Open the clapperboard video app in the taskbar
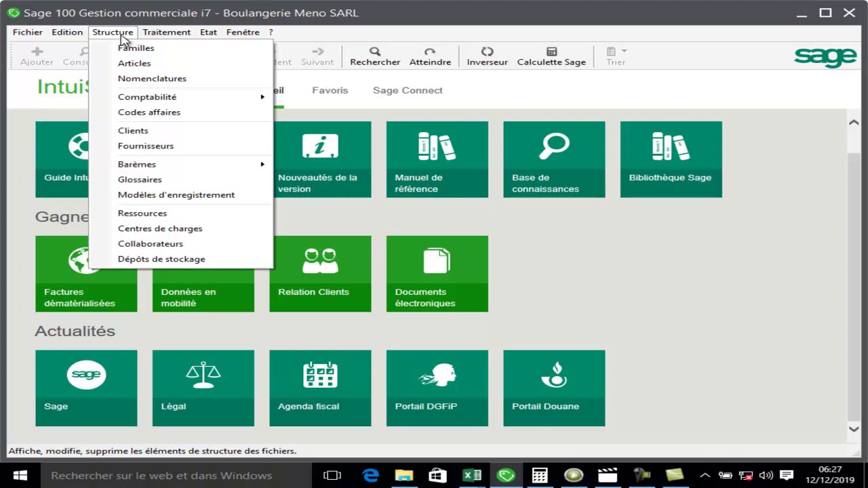 (x=608, y=475)
